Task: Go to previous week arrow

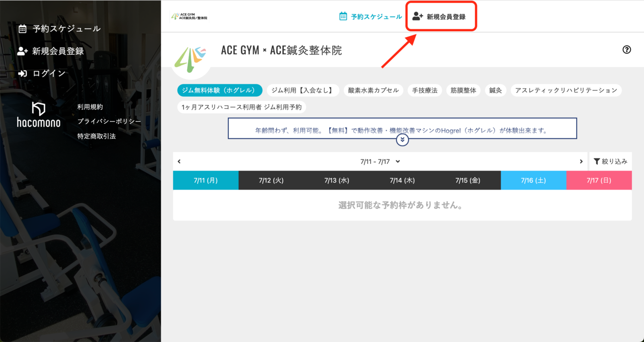Action: coord(179,161)
